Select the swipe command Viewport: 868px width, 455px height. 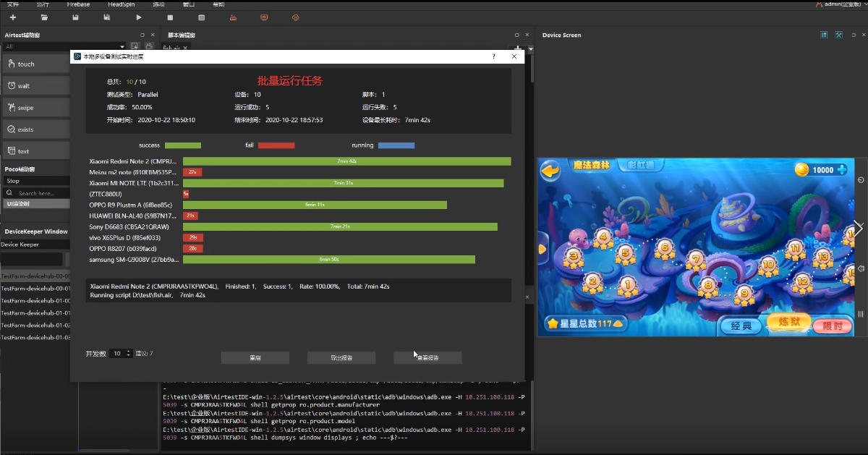pyautogui.click(x=36, y=108)
